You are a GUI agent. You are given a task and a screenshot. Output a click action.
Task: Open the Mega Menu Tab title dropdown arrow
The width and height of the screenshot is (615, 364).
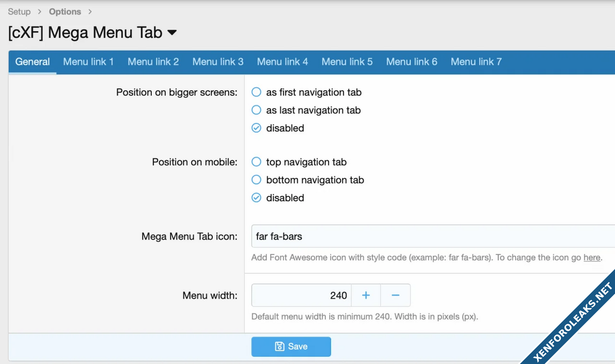172,33
